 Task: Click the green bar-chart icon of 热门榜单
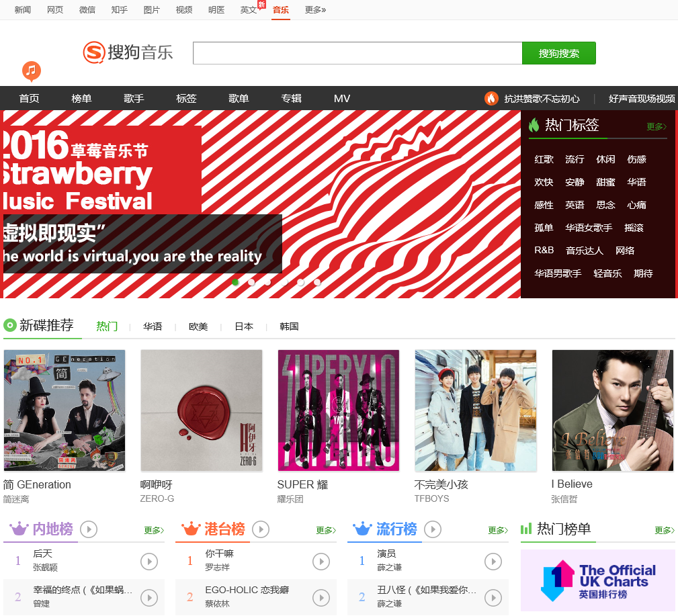526,529
